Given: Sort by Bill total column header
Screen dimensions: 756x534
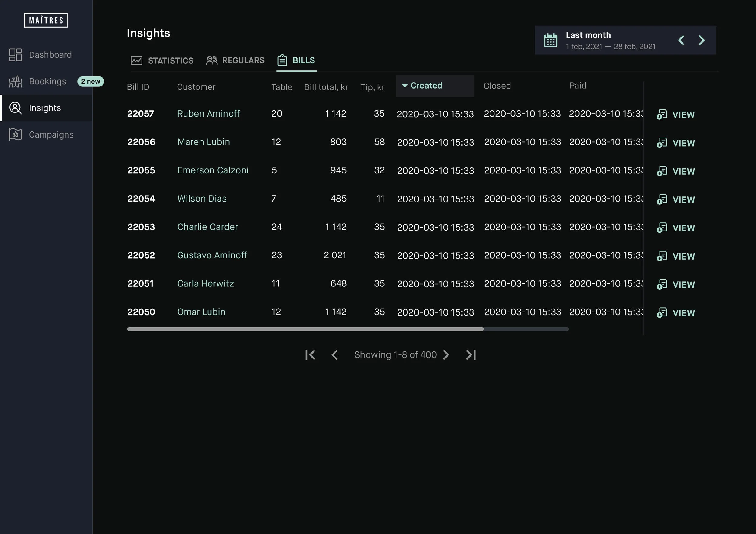Looking at the screenshot, I should 326,87.
